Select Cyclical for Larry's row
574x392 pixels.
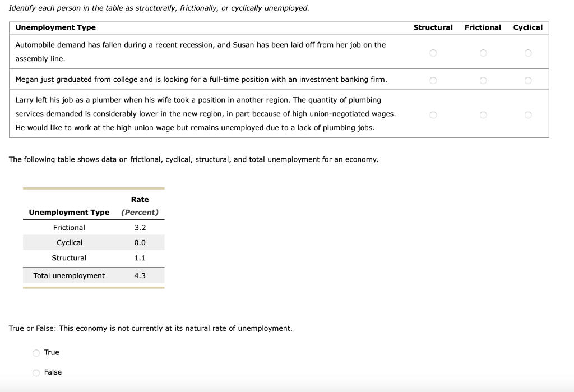527,115
